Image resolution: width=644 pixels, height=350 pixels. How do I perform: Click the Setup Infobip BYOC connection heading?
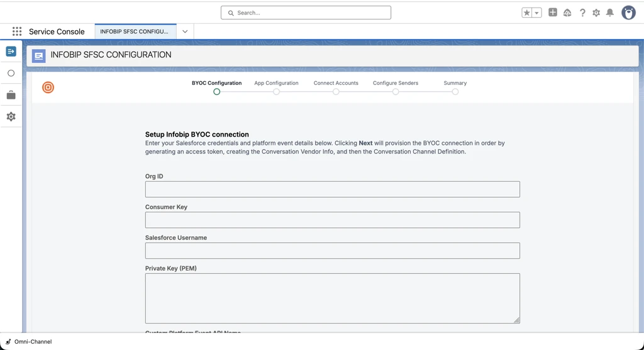pos(197,135)
